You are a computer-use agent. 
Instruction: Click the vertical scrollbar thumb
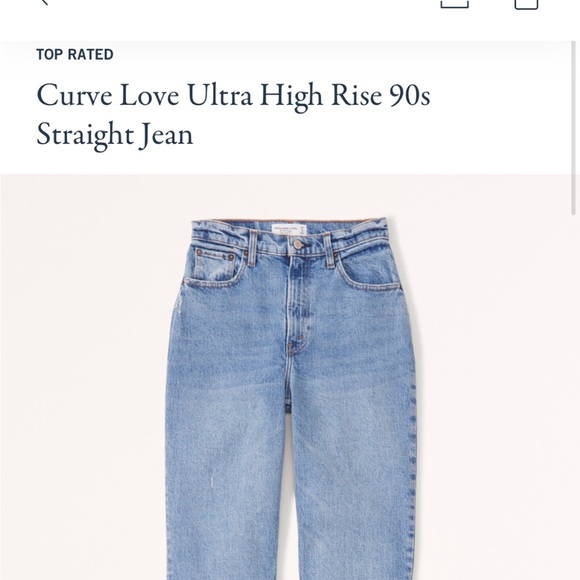pos(574,128)
